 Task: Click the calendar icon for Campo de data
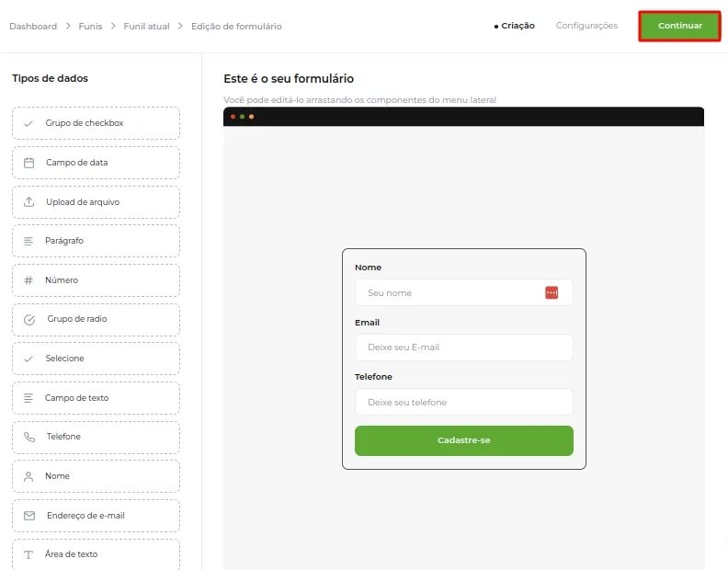coord(28,163)
